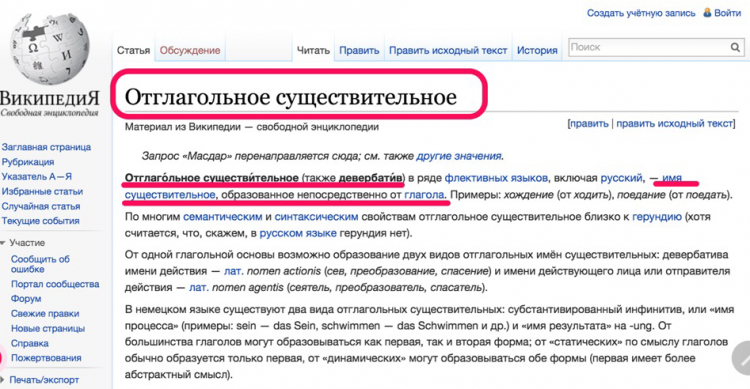The width and height of the screenshot is (750, 389).
Task: Open the Править tab
Action: coord(359,50)
